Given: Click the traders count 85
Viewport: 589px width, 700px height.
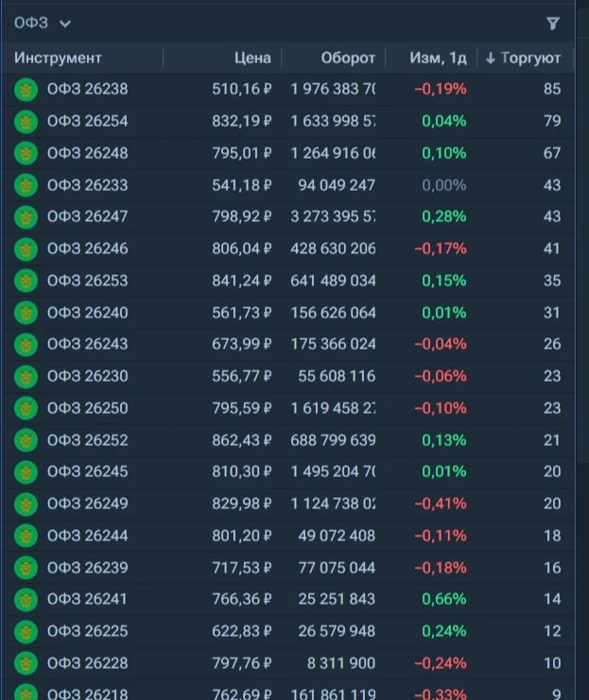Looking at the screenshot, I should 552,89.
